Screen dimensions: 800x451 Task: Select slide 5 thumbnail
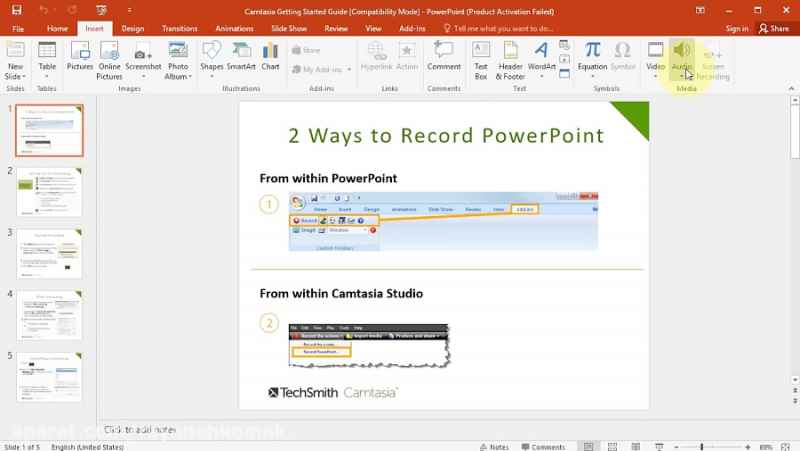(49, 377)
